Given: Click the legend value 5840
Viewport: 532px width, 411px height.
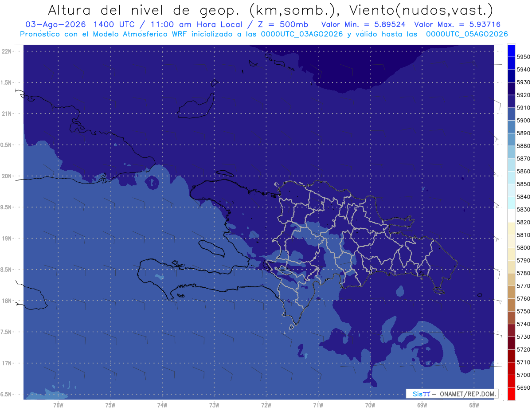Looking at the screenshot, I should [x=523, y=197].
